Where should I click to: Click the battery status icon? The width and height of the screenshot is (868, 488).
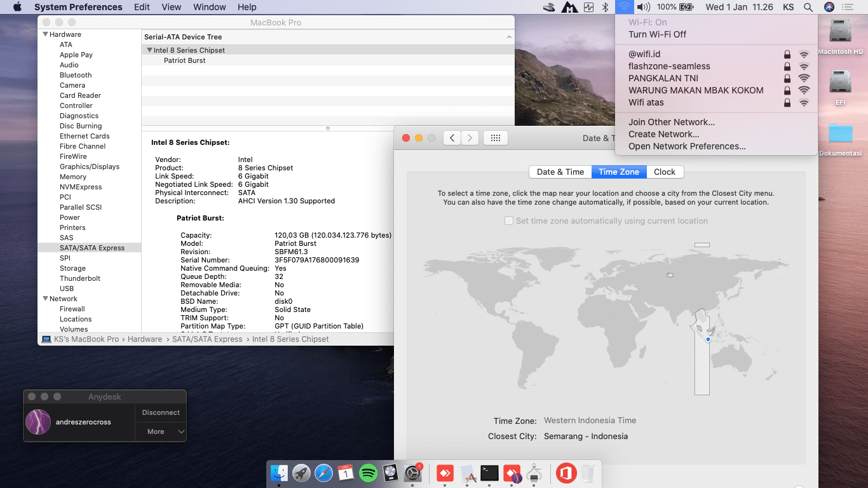click(686, 7)
